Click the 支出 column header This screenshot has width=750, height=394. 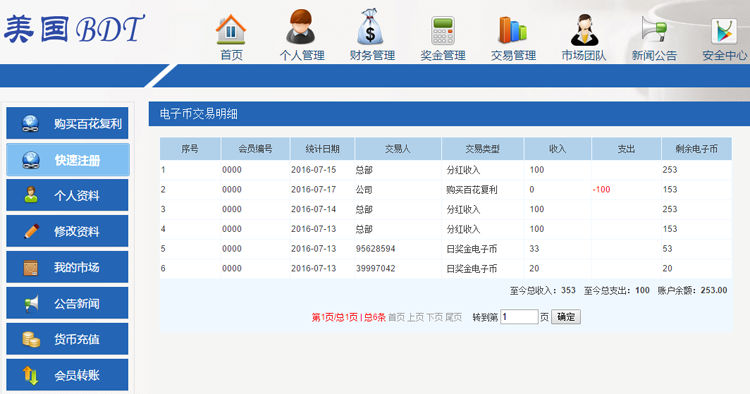626,149
